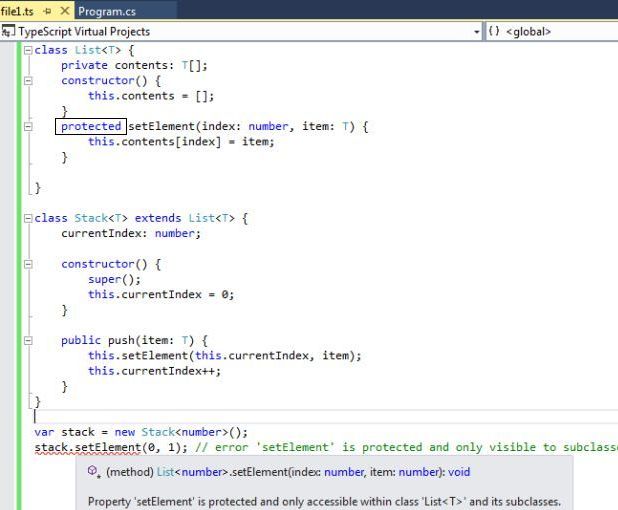This screenshot has width=618, height=510.
Task: Collapse the class Stack<T> block
Action: (28, 218)
